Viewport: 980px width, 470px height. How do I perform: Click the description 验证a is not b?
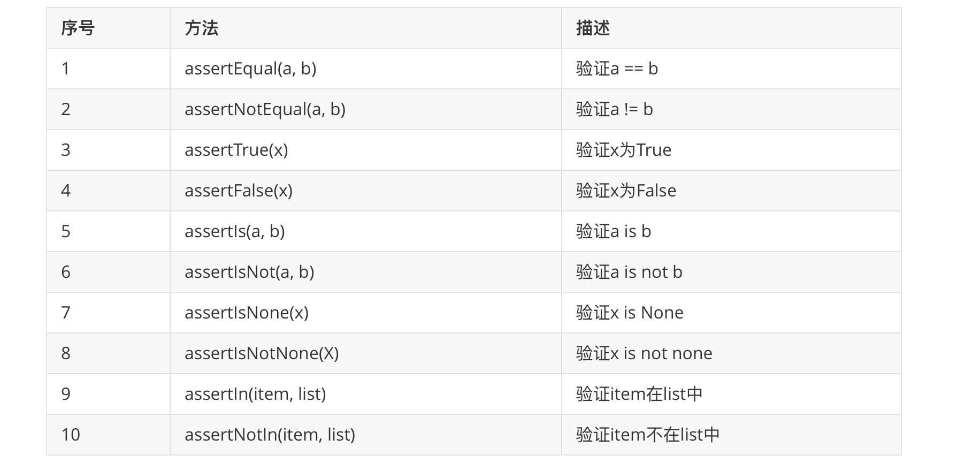coord(629,272)
